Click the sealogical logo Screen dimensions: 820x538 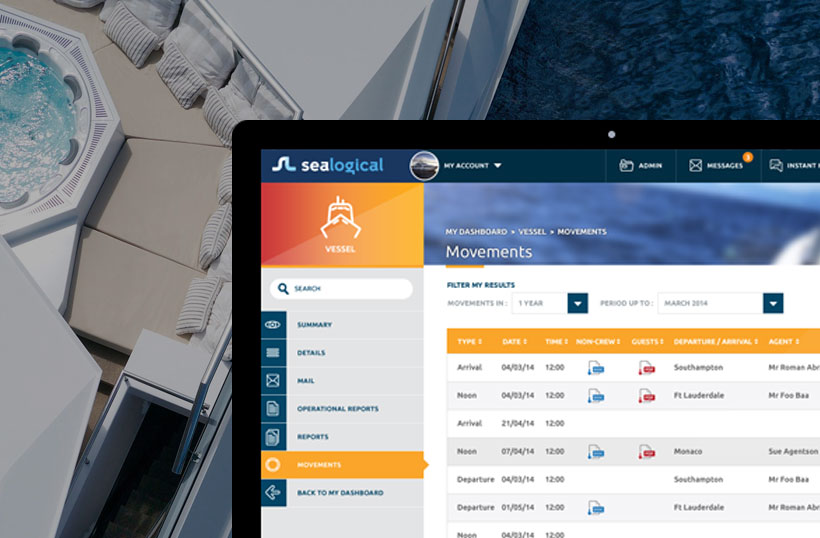pos(328,165)
